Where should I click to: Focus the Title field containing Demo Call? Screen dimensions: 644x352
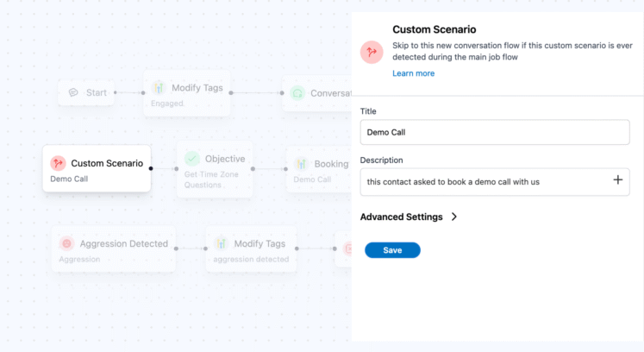pos(495,132)
